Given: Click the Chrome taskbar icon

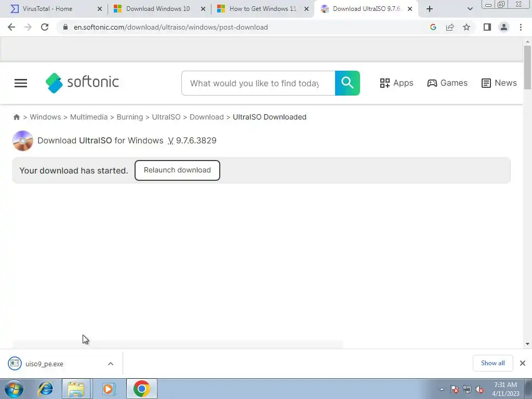Looking at the screenshot, I should pos(142,389).
